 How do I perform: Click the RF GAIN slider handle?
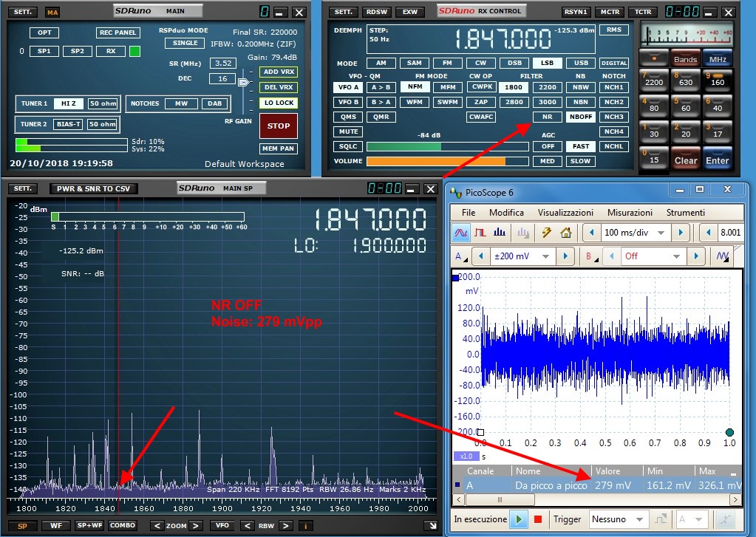click(x=243, y=83)
